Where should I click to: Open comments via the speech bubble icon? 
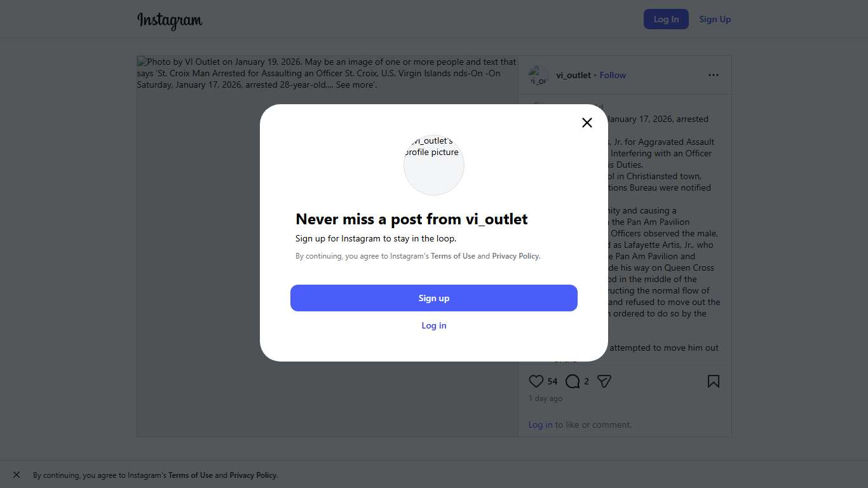573,381
